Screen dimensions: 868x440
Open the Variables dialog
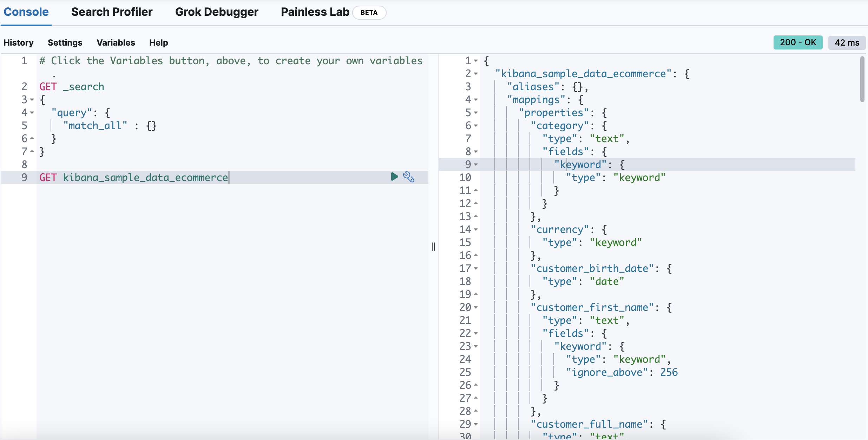[x=116, y=42]
